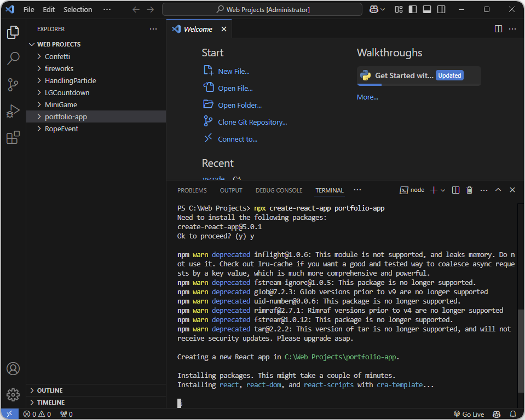
Task: Open the notifications bell
Action: tap(512, 415)
